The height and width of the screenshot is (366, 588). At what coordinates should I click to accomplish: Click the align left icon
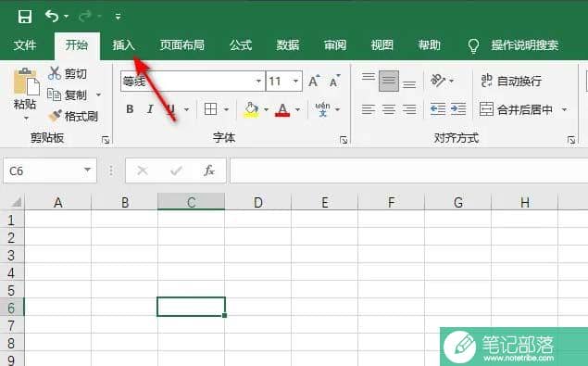(x=369, y=109)
